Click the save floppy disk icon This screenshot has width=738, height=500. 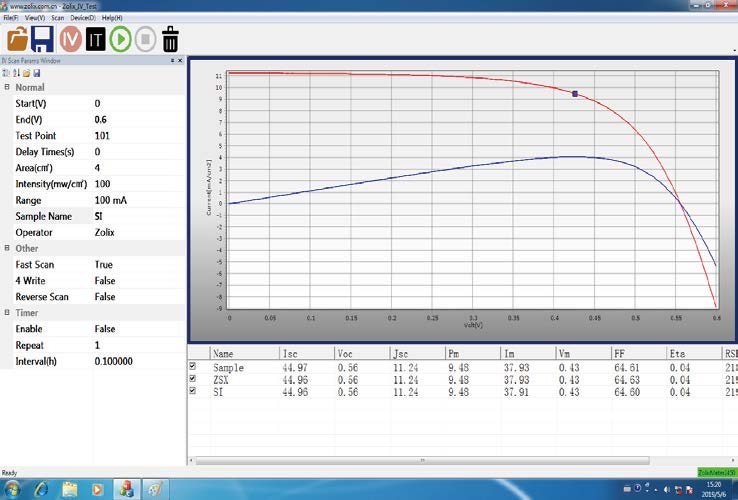coord(43,39)
